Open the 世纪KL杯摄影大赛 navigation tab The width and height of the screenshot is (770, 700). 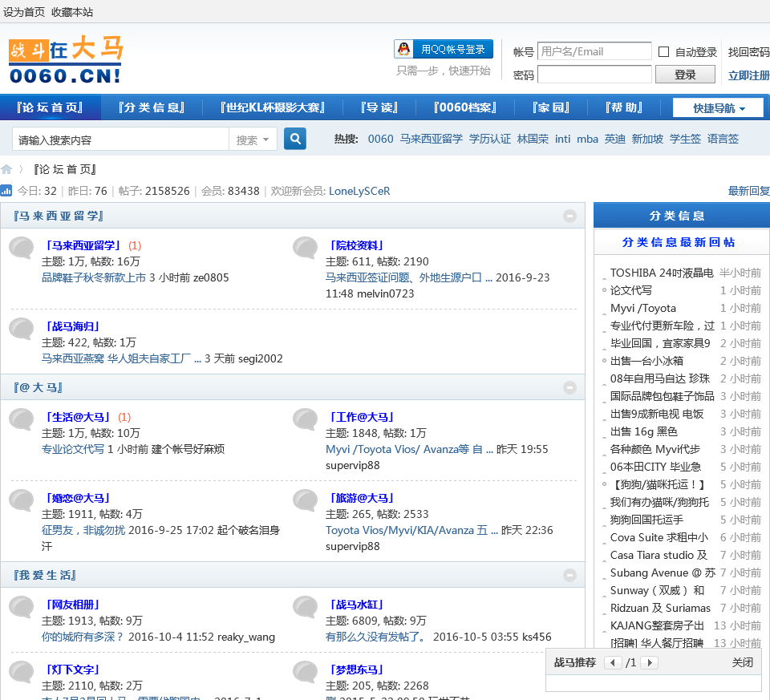click(272, 107)
